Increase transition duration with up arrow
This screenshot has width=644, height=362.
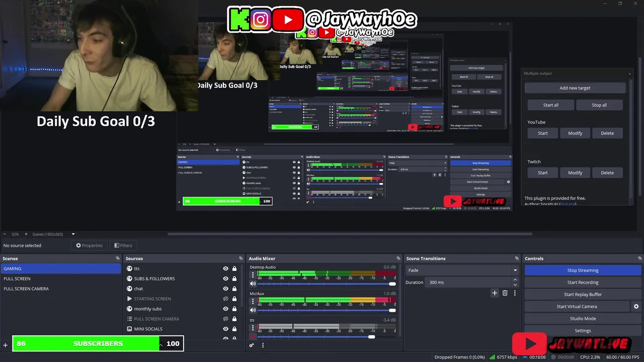515,281
